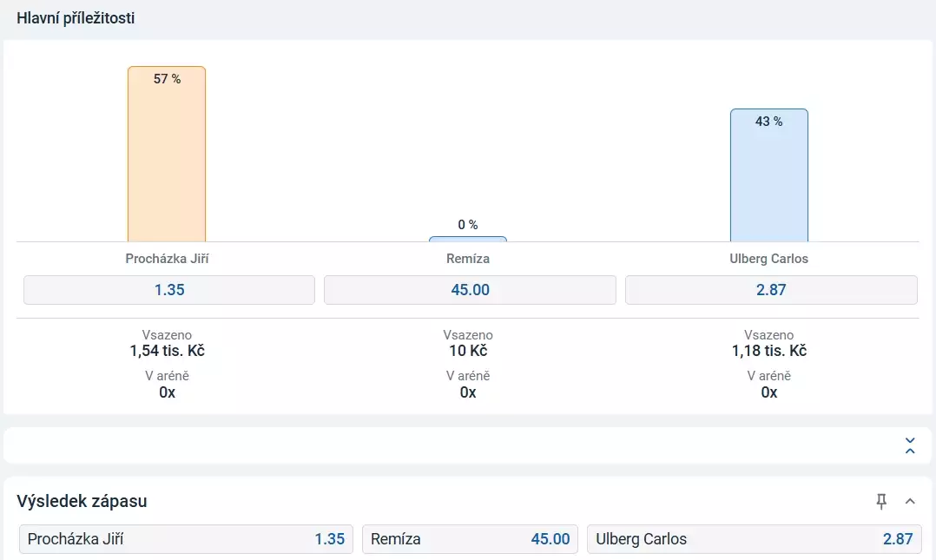Image resolution: width=936 pixels, height=560 pixels.
Task: Click the Hlavní příležitosti heading
Action: tap(76, 18)
